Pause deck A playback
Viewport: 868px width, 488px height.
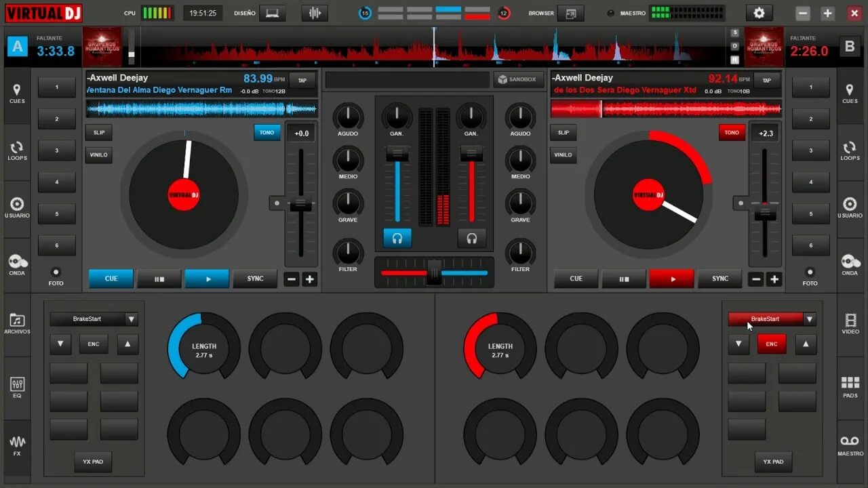159,279
